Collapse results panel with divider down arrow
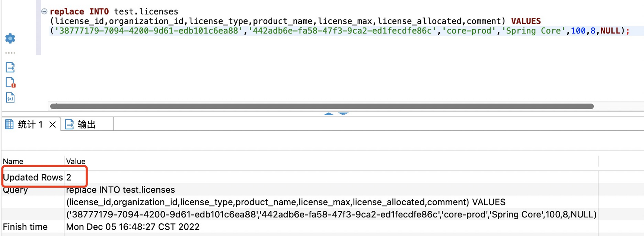 [343, 114]
